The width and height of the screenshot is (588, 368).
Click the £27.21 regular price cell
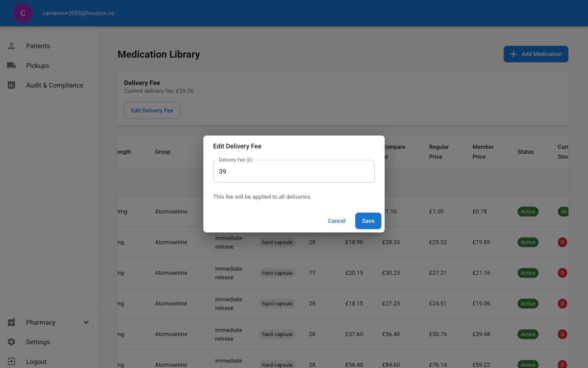coord(438,273)
